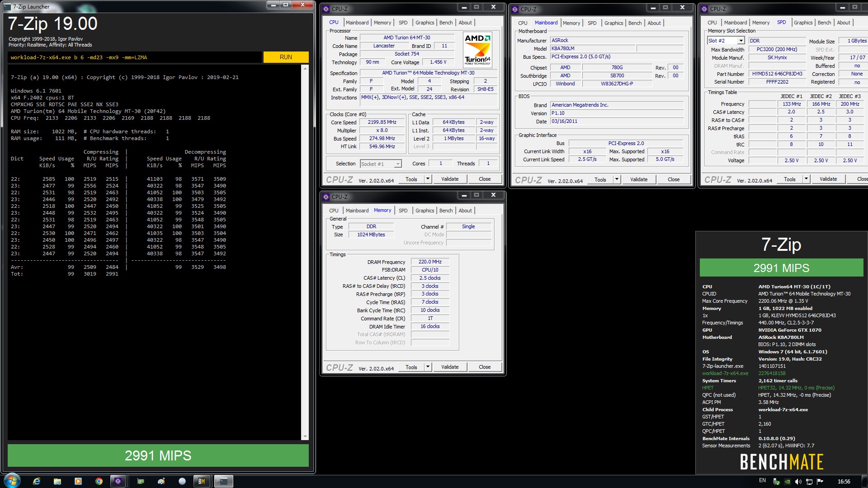The width and height of the screenshot is (868, 488).
Task: Select the console window taskbar icon
Action: point(223,481)
